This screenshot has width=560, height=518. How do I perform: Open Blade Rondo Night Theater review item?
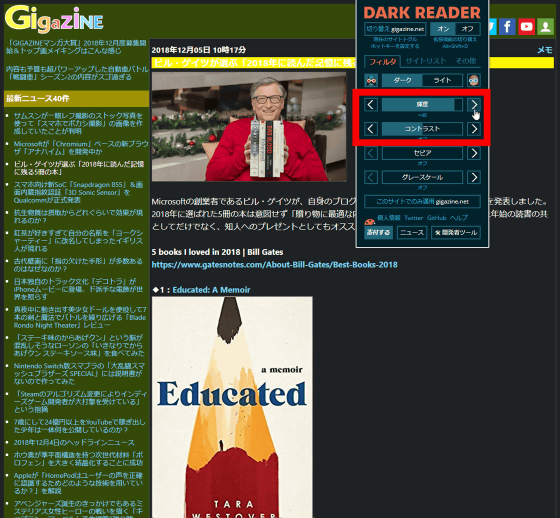(x=80, y=317)
